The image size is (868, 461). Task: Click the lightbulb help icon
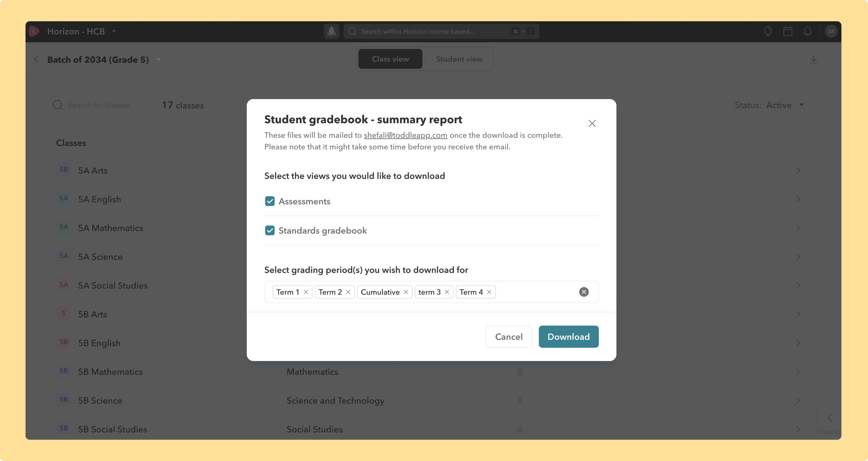[x=768, y=31]
